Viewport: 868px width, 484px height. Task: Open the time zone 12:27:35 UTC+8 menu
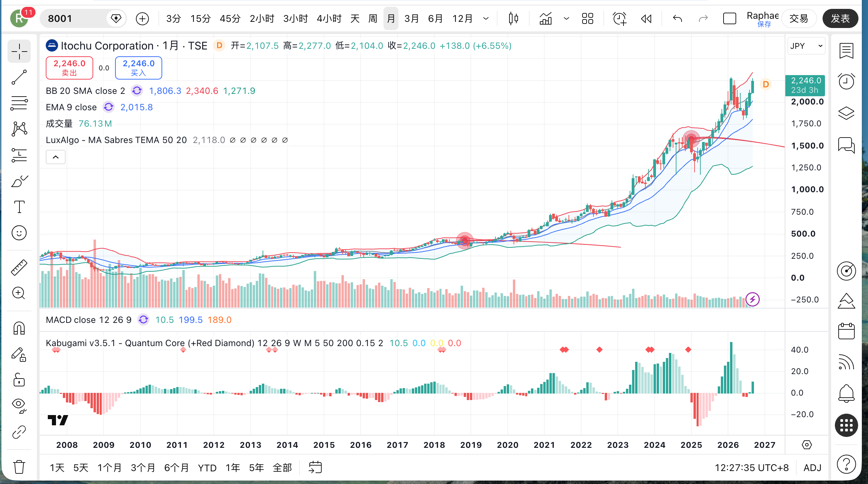[x=752, y=468]
